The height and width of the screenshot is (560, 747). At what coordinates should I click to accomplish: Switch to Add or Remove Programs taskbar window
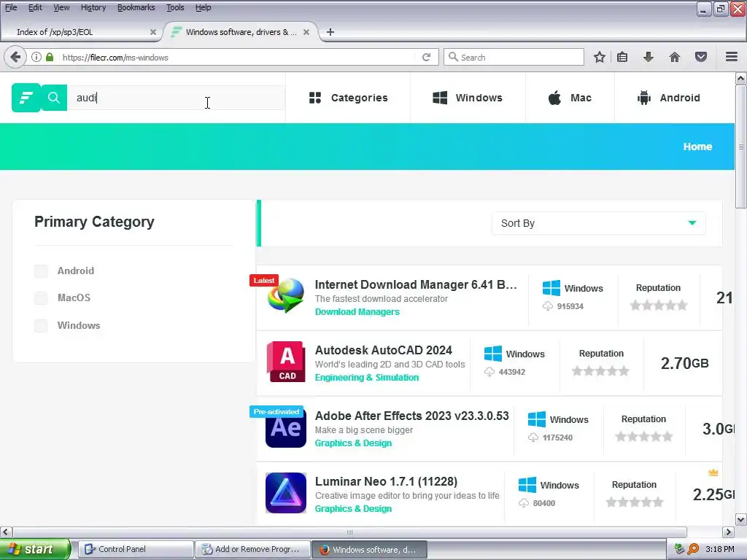[x=252, y=549]
